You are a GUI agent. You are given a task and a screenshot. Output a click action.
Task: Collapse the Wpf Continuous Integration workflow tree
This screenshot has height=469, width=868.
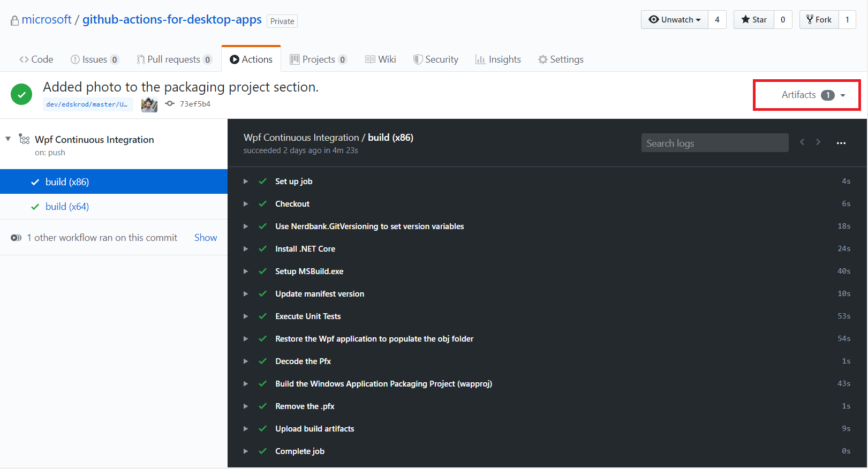[8, 139]
